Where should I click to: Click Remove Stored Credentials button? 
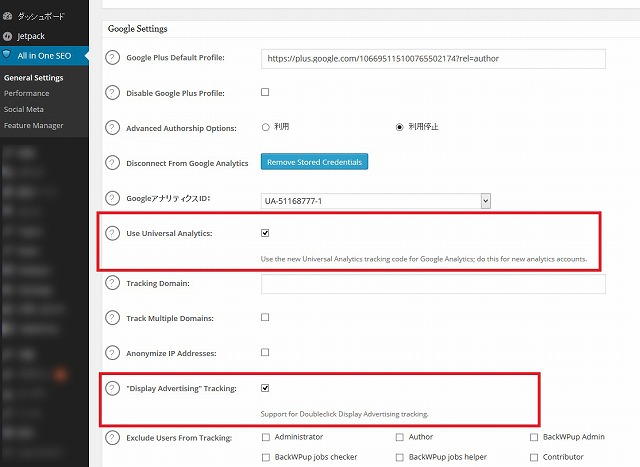(314, 162)
